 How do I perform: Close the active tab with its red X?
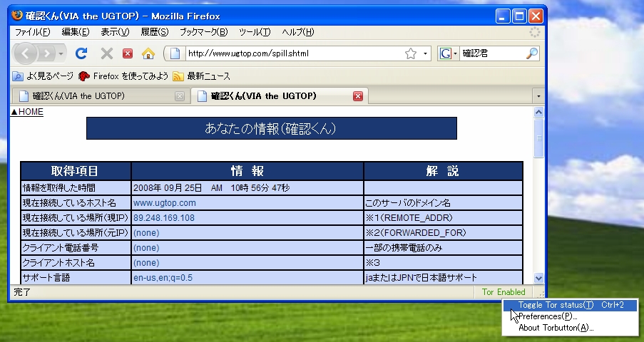pos(358,96)
